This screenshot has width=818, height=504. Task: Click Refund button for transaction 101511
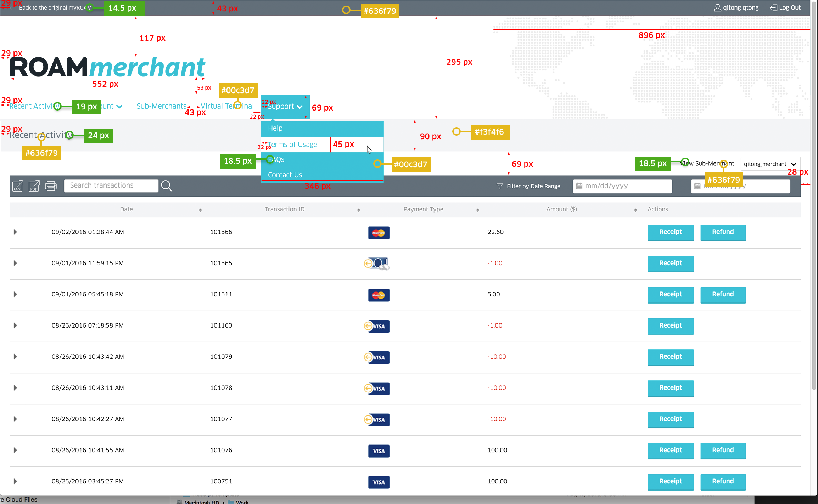[723, 295]
